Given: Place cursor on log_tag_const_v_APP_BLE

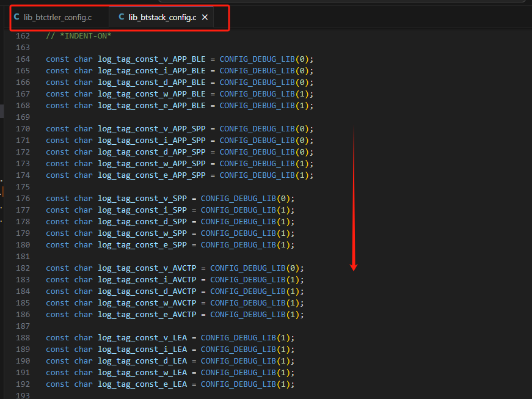Looking at the screenshot, I should tap(151, 59).
